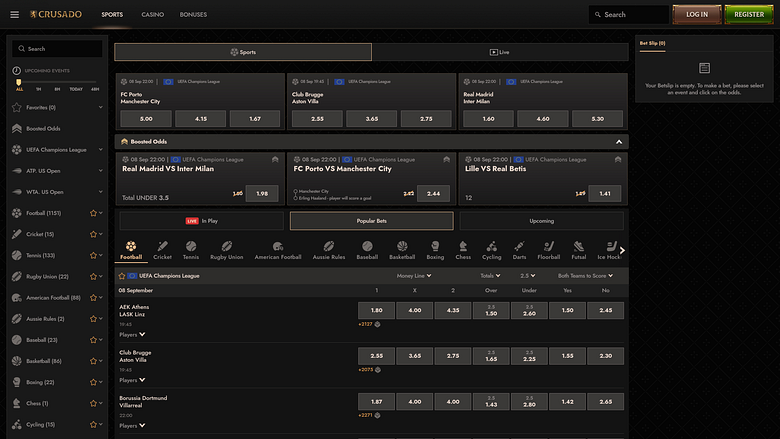Open the Bonuses menu
780x439 pixels.
[x=193, y=14]
